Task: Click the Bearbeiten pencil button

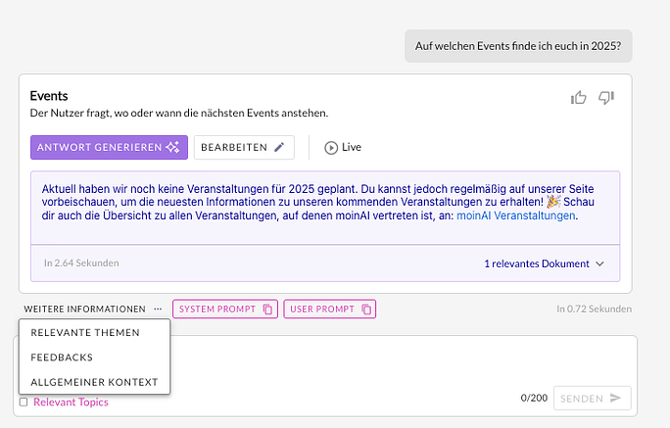Action: tap(245, 147)
